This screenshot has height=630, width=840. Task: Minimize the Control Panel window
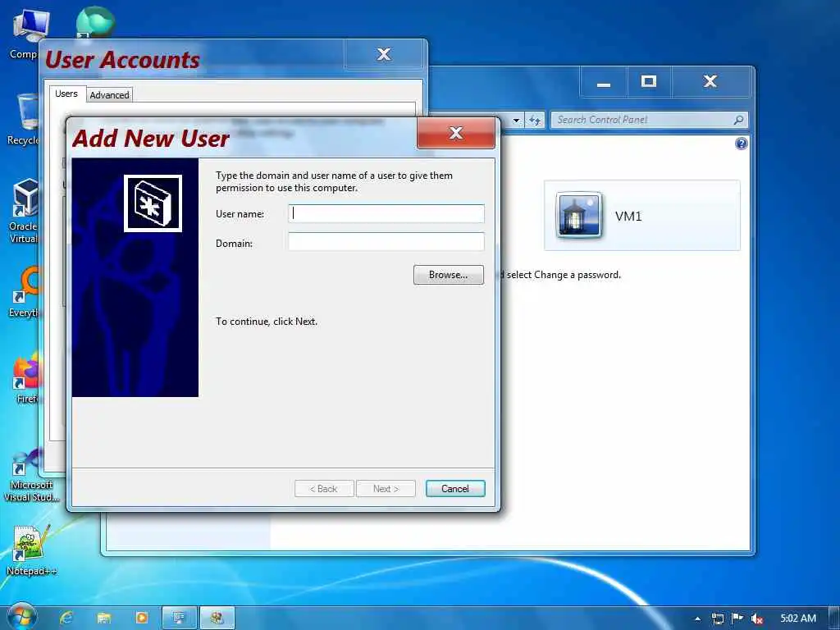[604, 82]
